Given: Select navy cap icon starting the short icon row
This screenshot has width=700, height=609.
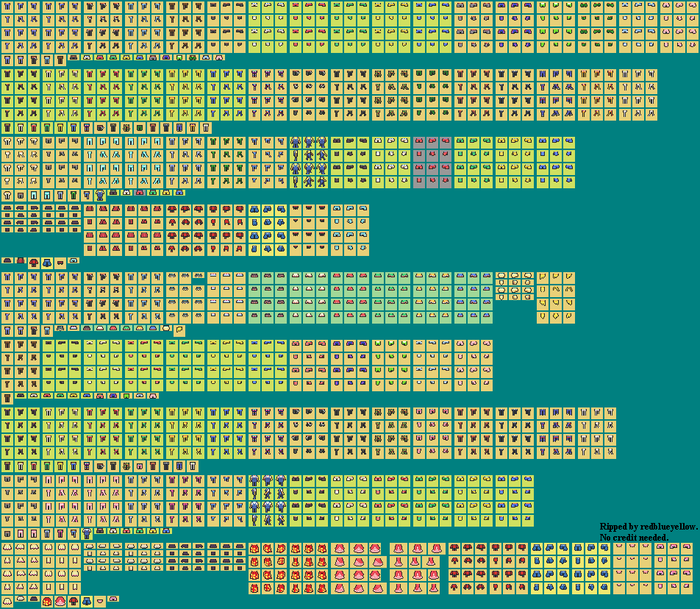Looking at the screenshot, I should tap(7, 261).
